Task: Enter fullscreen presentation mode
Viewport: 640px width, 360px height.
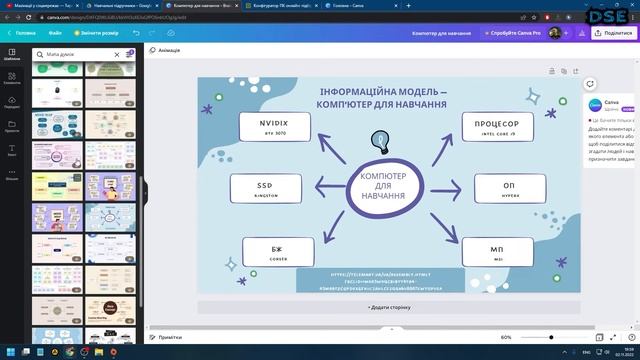Action: pos(613,337)
